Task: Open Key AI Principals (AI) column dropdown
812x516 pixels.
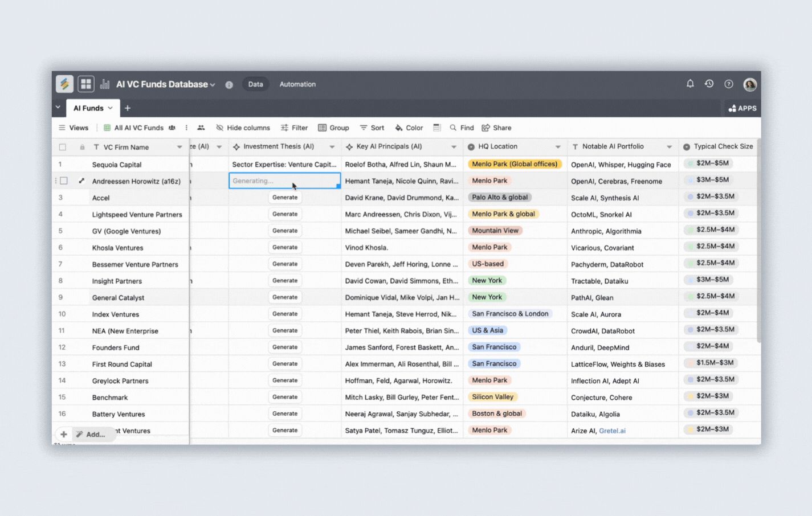Action: click(x=454, y=147)
